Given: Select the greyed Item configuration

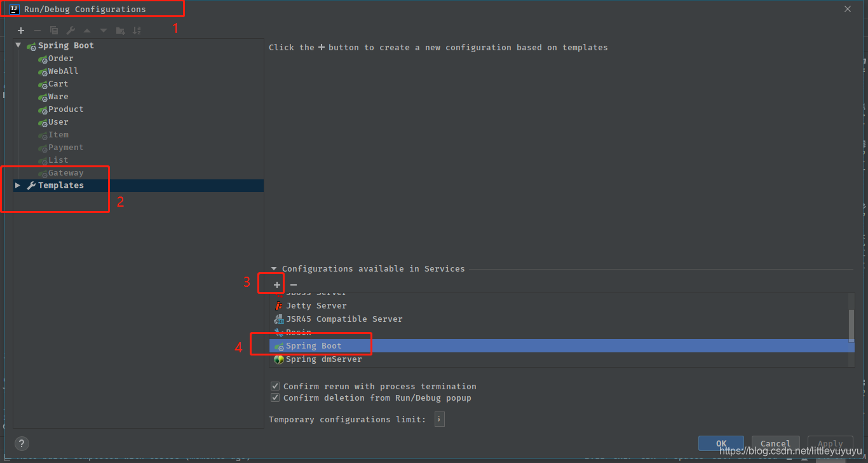Looking at the screenshot, I should tap(58, 135).
